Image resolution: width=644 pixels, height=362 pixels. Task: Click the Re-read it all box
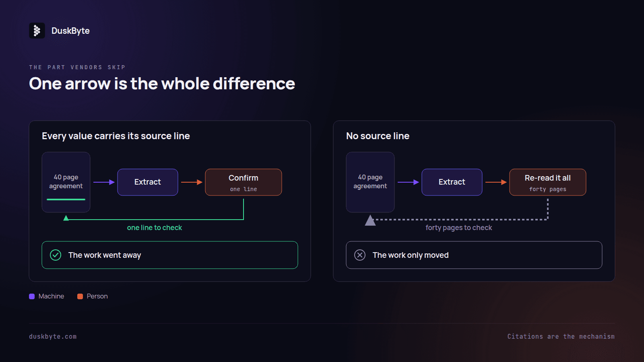[548, 182]
